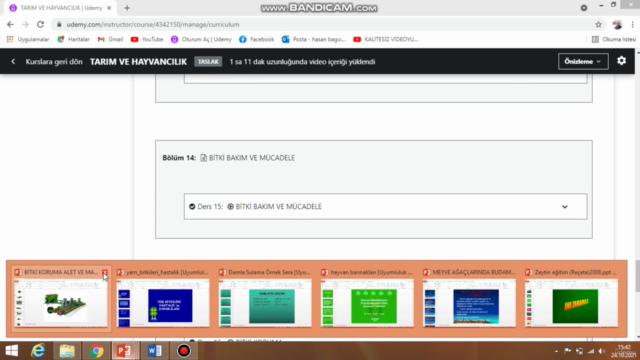Close the TARIM VE HAYVANCILIK tab

coord(109,8)
